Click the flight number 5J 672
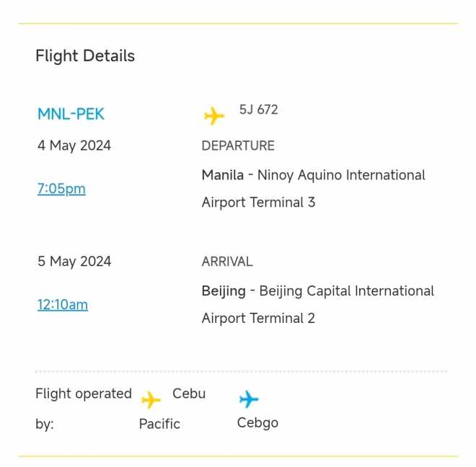 click(258, 110)
